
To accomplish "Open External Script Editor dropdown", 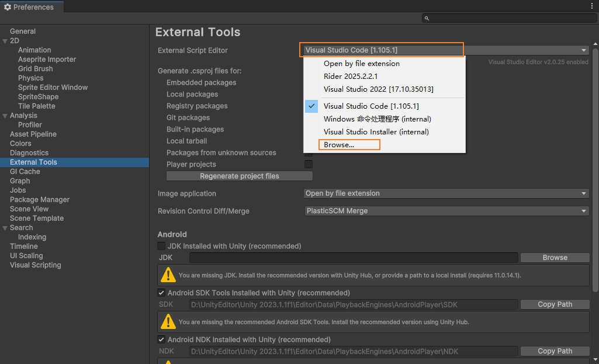I will coord(446,50).
